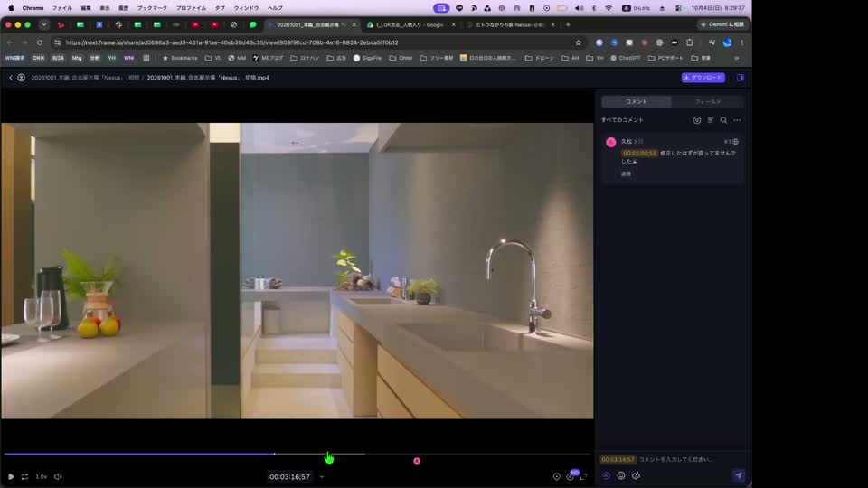Switch to the フィールド tab
This screenshot has width=868, height=488.
[x=707, y=102]
